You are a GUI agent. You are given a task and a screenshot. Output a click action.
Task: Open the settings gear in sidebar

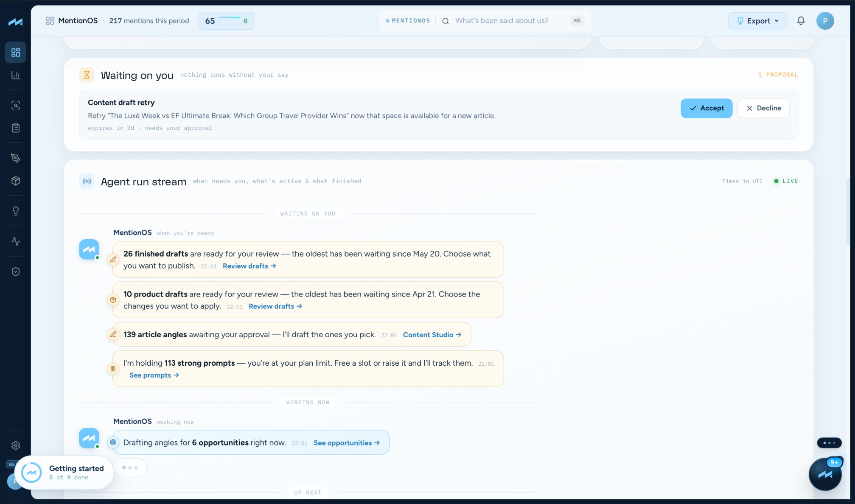tap(16, 445)
